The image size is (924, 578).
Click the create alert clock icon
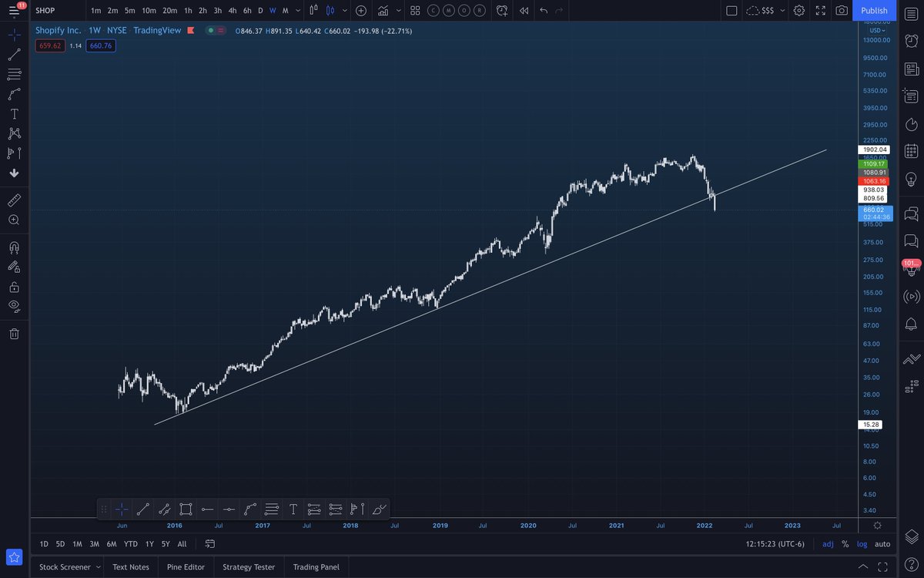point(502,11)
